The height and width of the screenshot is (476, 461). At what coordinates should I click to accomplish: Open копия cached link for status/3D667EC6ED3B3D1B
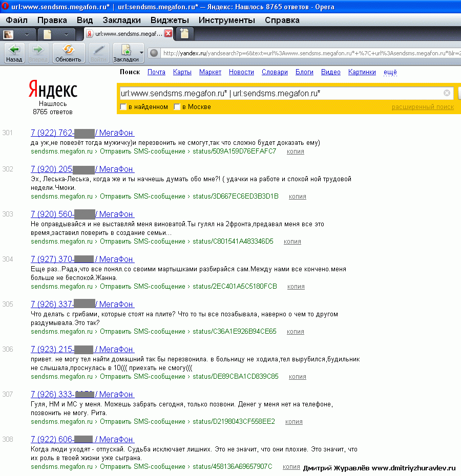pyautogui.click(x=297, y=197)
